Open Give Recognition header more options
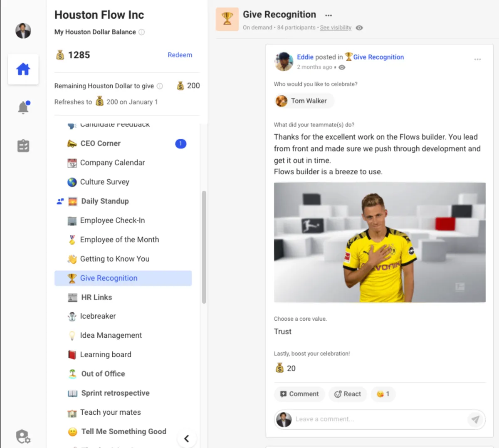This screenshot has width=499, height=448. pos(329,15)
